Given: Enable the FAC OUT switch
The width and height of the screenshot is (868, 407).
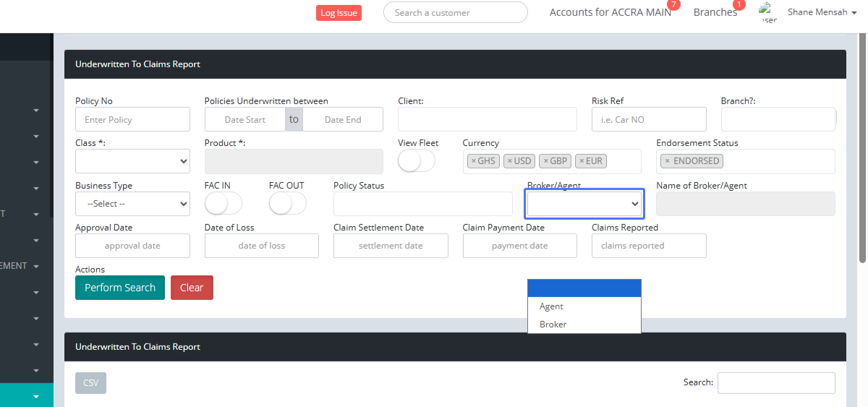Looking at the screenshot, I should 287,205.
